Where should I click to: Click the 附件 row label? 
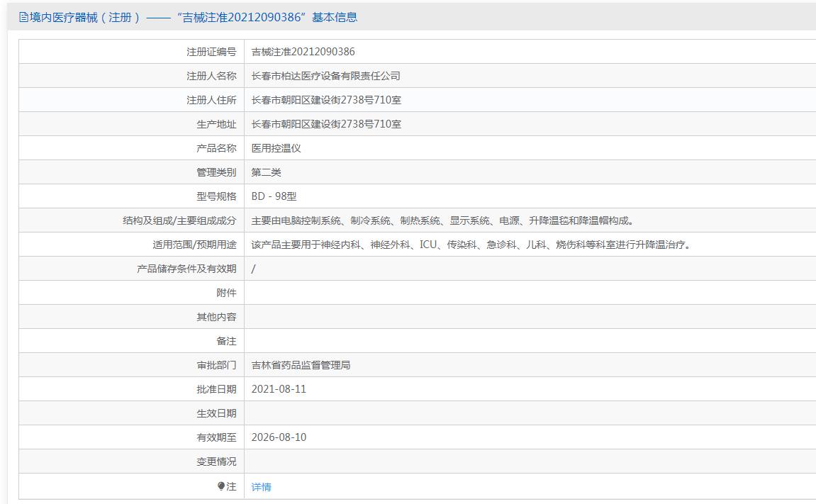pos(226,293)
